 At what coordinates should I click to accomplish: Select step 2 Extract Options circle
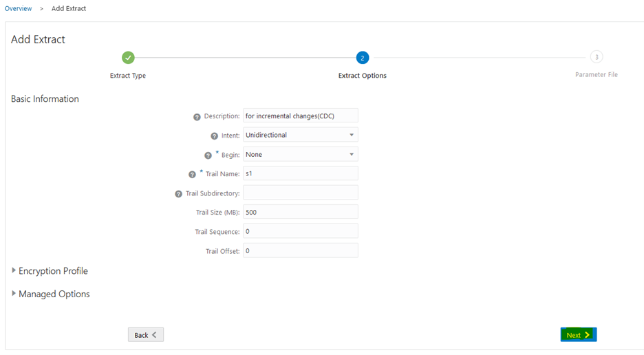[363, 58]
